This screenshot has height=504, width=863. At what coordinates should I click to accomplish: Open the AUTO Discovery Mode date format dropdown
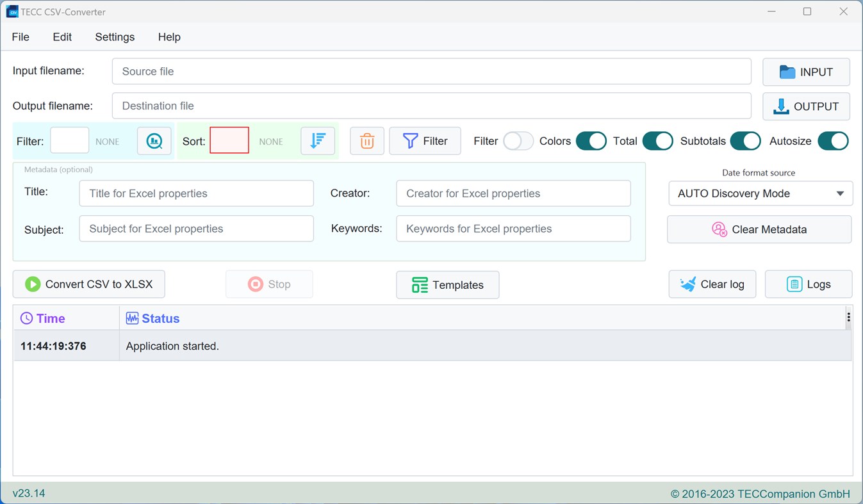coord(760,193)
